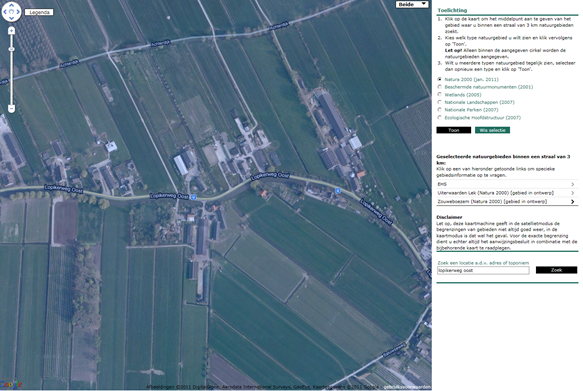Click the blue transit marker near the map's right edge
This screenshot has width=583, height=391.
(x=338, y=190)
